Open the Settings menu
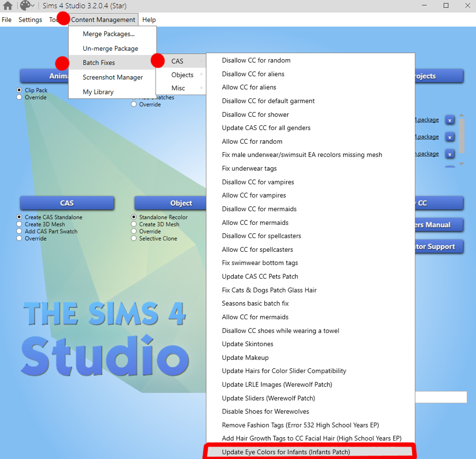Image resolution: width=476 pixels, height=459 pixels. coord(30,20)
